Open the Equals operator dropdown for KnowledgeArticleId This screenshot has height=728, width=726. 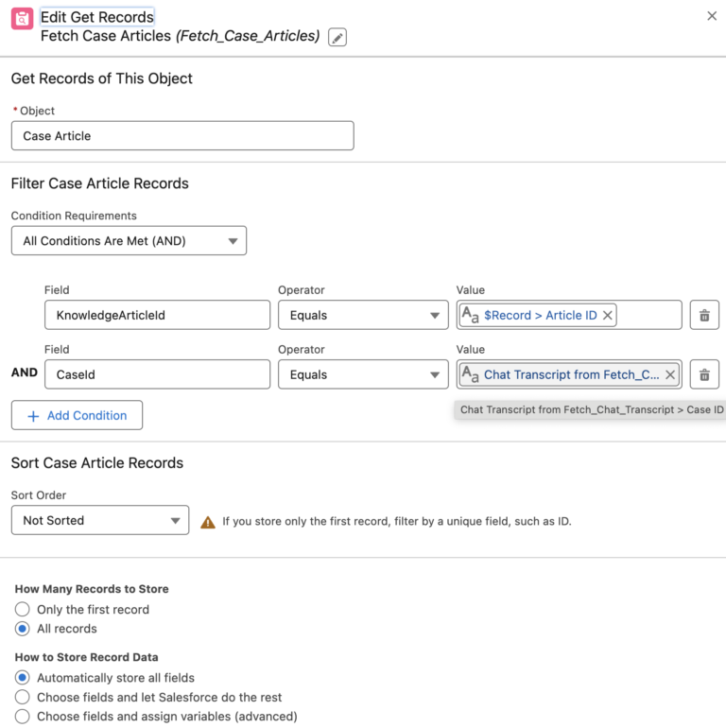[363, 315]
